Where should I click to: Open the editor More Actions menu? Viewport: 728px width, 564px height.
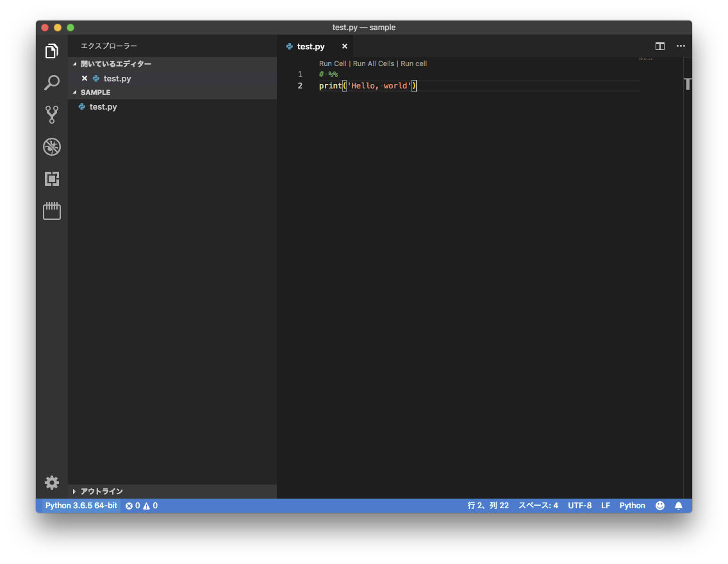coord(681,46)
